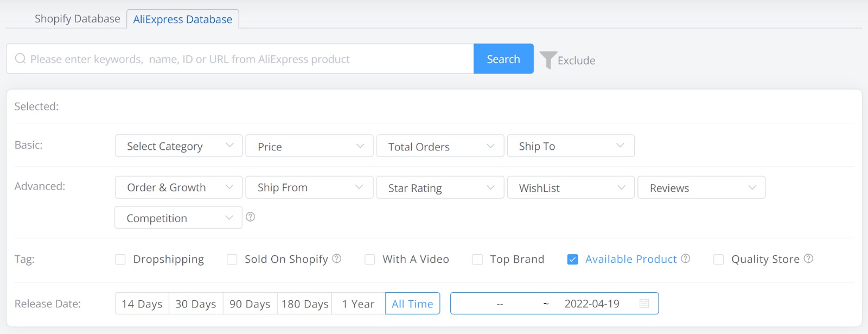Uncheck the Available Product checkbox
The image size is (868, 334).
tap(572, 260)
